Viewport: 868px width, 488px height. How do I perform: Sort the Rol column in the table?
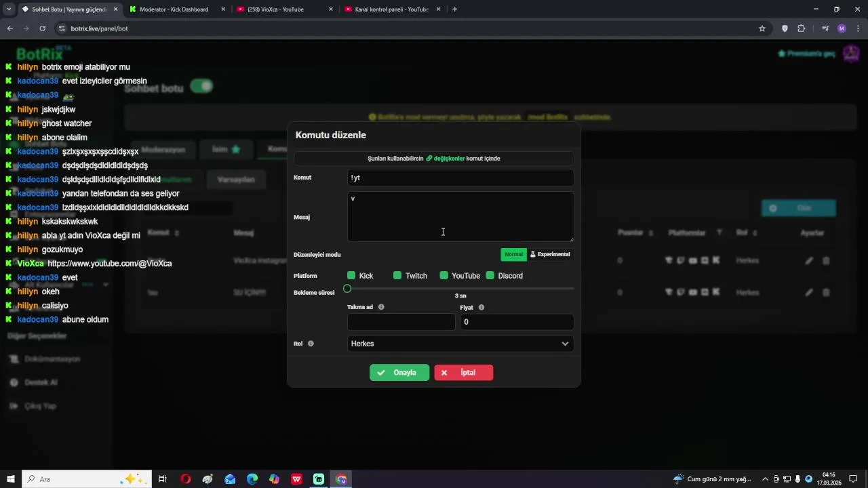tap(753, 233)
